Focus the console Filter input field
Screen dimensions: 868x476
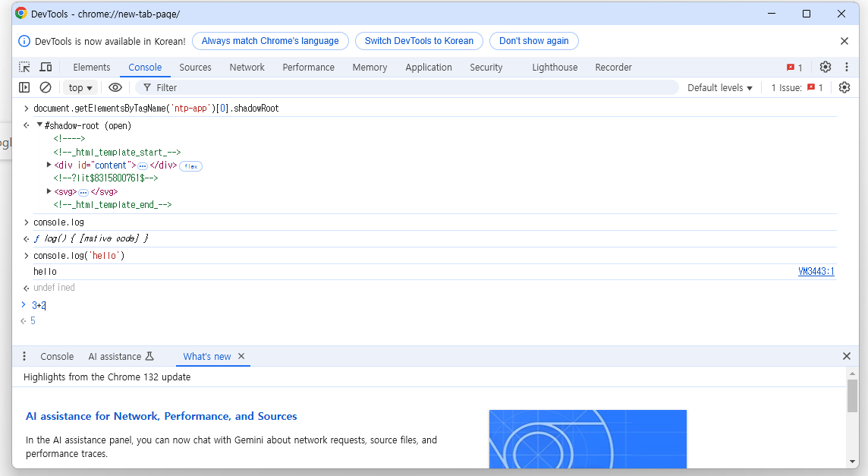[x=407, y=87]
